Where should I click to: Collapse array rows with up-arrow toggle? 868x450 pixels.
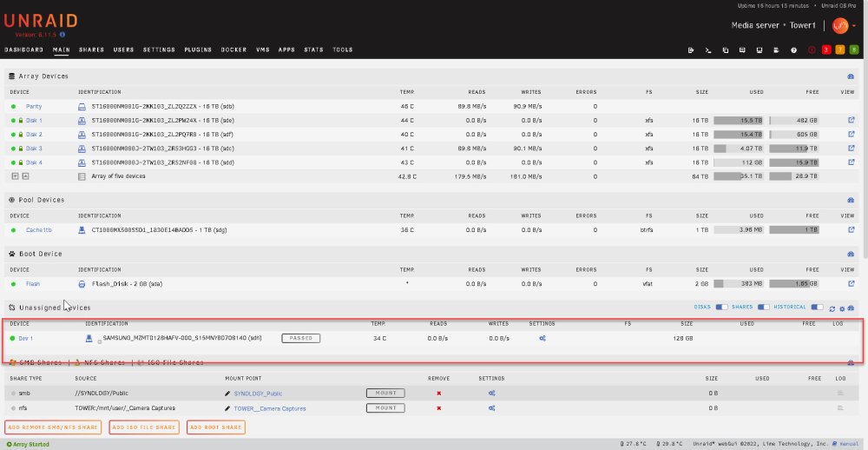[25, 176]
